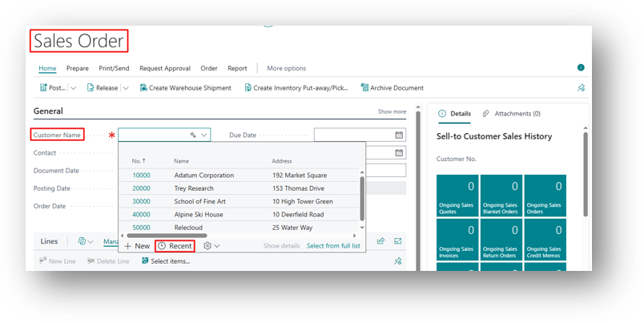Select customer number 30000
This screenshot has height=323, width=644.
click(x=141, y=201)
